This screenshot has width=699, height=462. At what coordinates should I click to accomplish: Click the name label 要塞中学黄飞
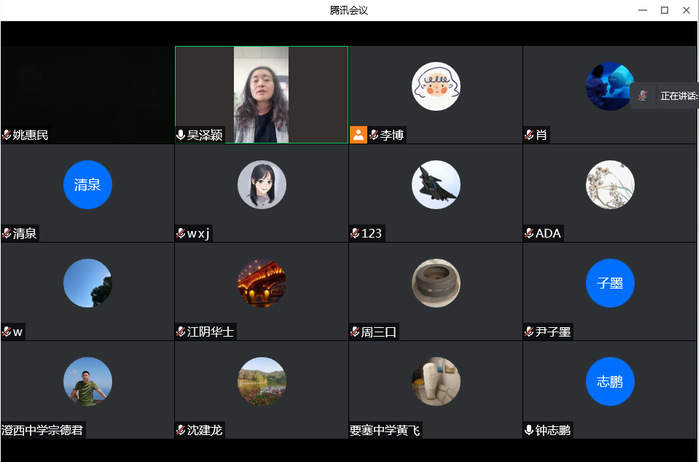385,430
